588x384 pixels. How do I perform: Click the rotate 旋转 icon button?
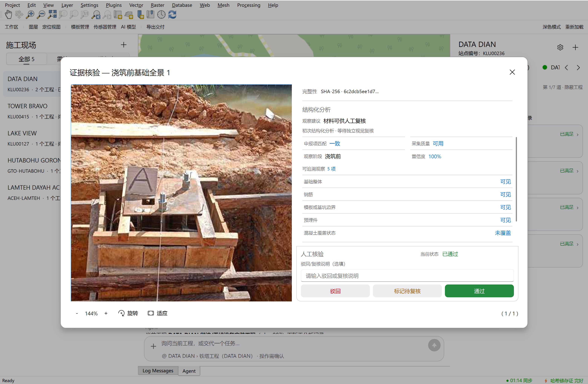[128, 313]
